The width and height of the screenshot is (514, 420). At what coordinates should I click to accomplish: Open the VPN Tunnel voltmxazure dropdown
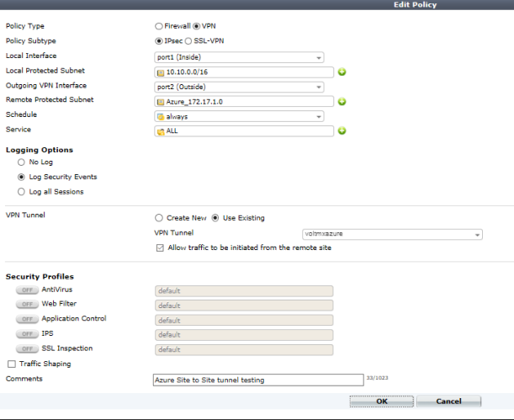392,235
